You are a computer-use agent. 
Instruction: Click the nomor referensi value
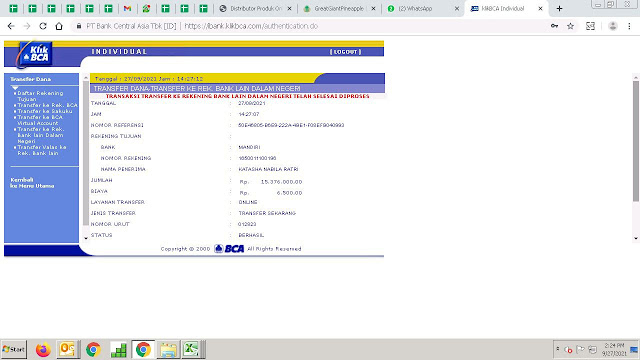[x=291, y=125]
